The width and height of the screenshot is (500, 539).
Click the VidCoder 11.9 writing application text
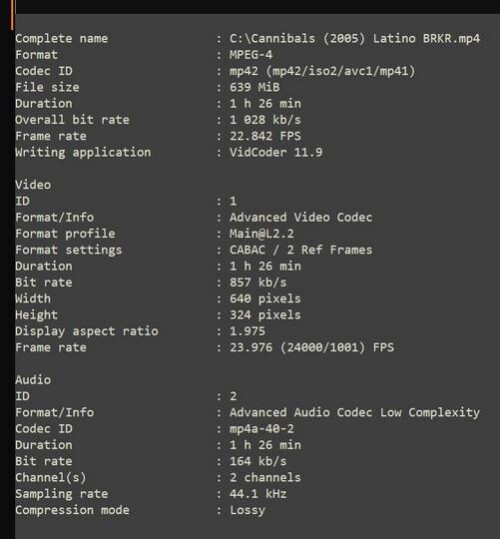pos(276,152)
